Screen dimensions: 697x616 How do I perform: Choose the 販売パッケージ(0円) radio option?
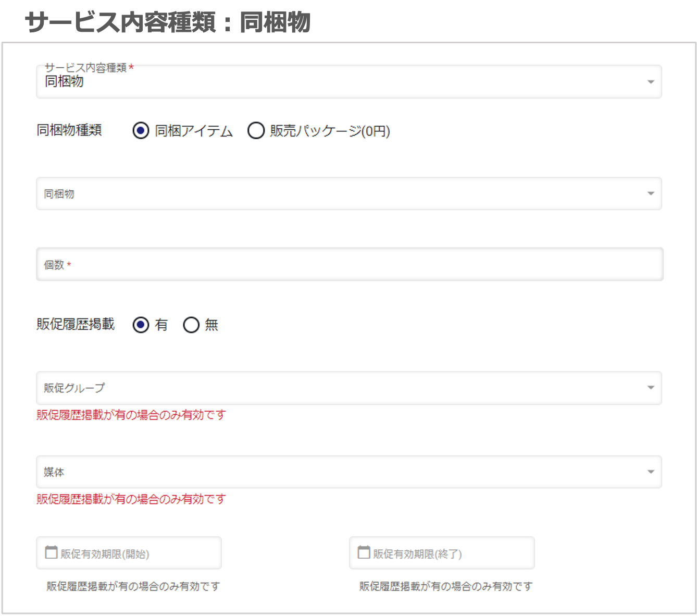click(256, 130)
